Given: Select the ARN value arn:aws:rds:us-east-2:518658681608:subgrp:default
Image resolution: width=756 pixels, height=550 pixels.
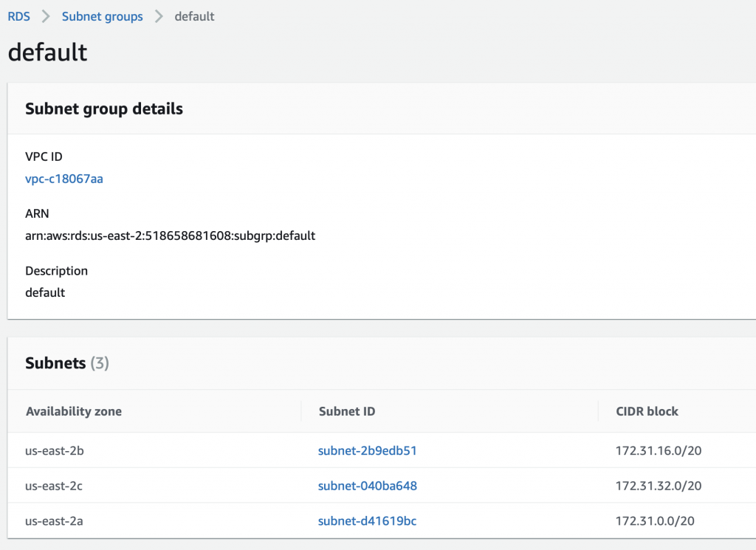Looking at the screenshot, I should (x=171, y=236).
